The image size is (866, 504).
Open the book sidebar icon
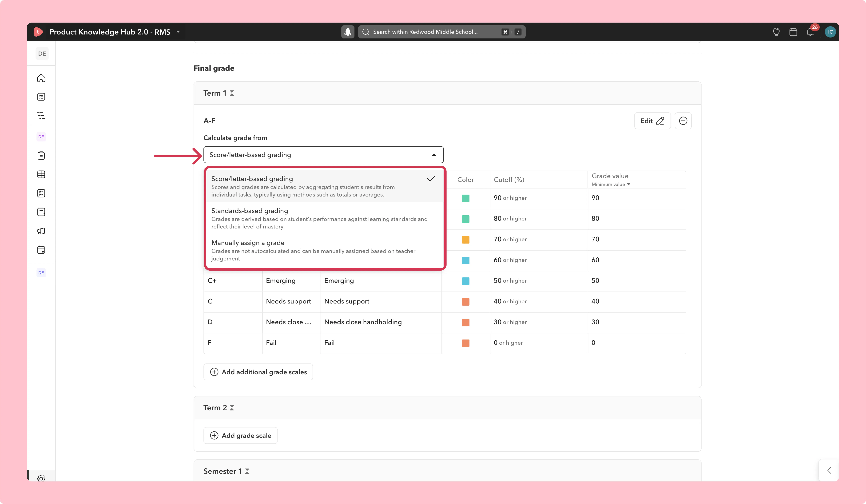click(x=41, y=212)
